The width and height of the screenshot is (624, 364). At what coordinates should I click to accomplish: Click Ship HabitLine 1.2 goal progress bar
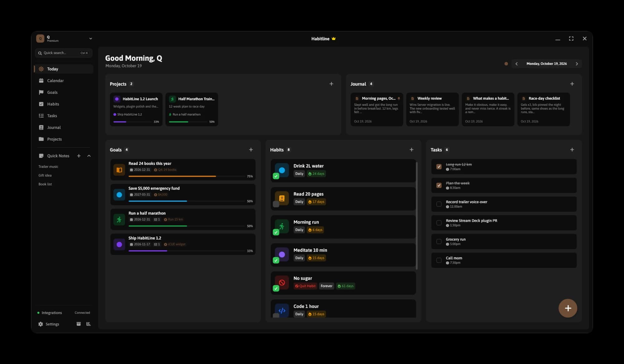point(187,251)
